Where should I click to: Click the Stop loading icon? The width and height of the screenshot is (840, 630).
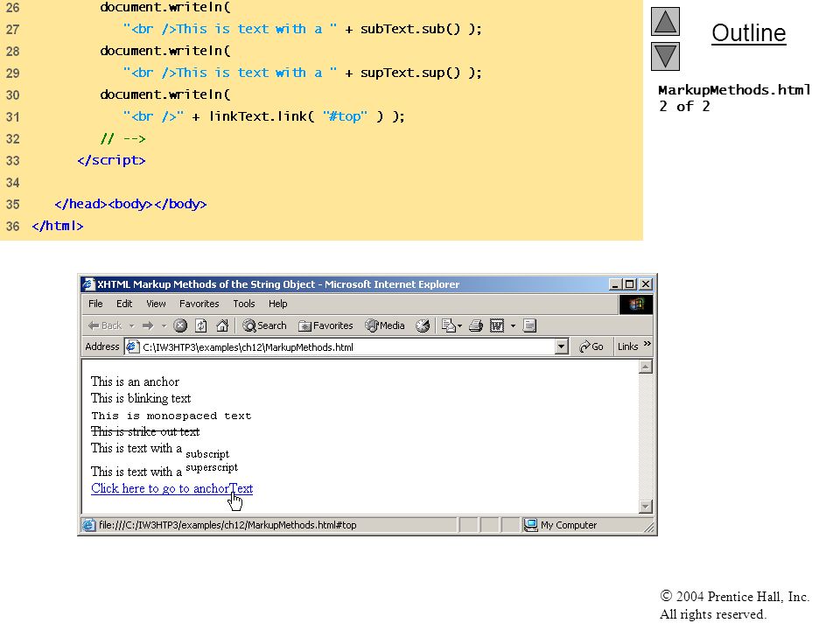point(180,325)
